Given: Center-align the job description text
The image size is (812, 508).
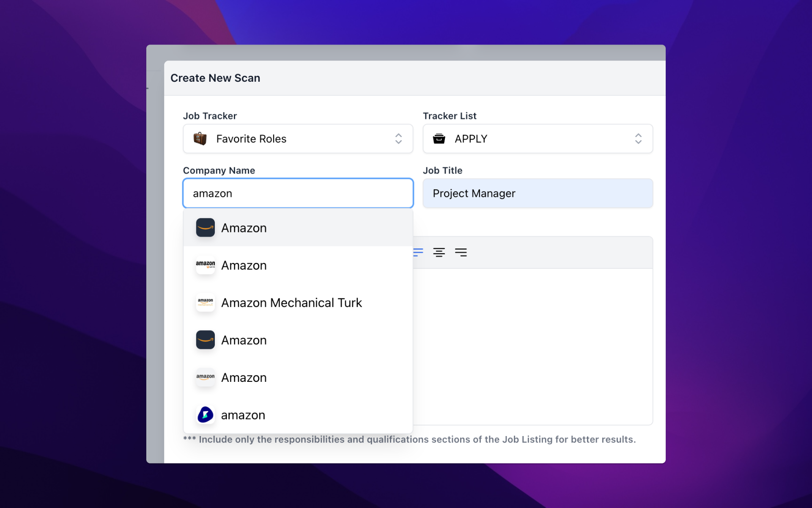Looking at the screenshot, I should 439,252.
